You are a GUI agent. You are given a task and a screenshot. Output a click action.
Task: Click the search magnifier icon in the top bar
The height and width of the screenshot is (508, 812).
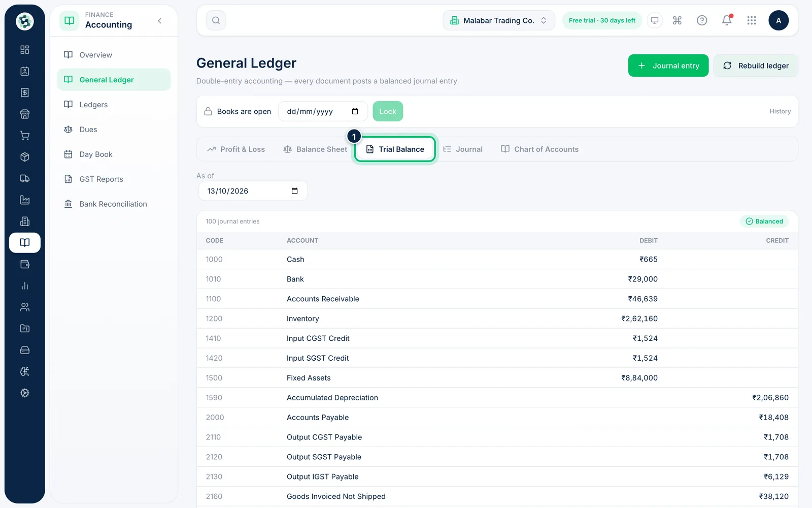216,20
